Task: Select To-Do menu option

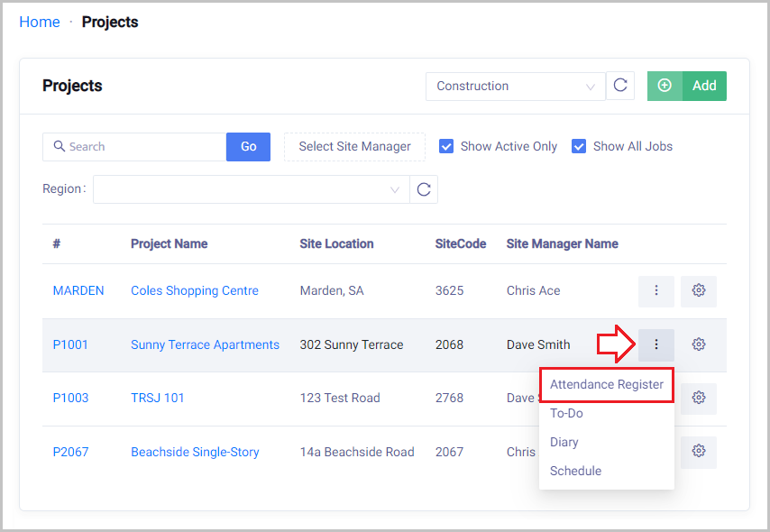Action: pos(566,413)
